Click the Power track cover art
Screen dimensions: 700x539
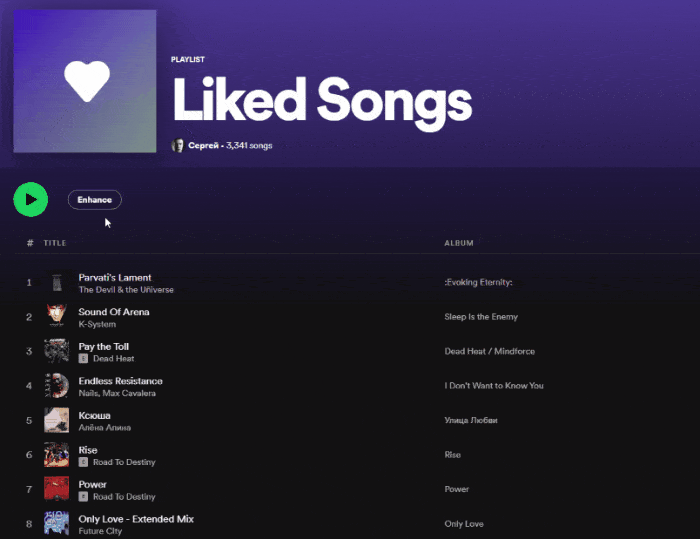point(57,489)
